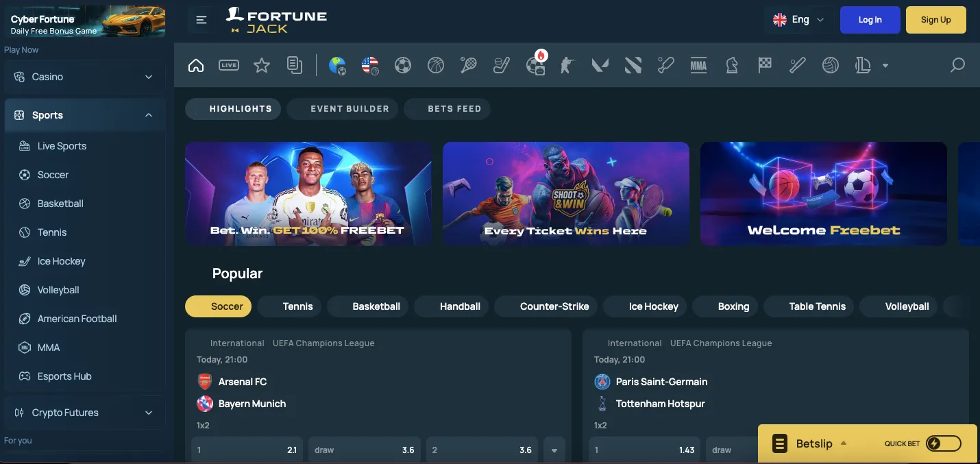Open Soccer in the sidebar
The width and height of the screenshot is (980, 464).
click(x=84, y=175)
